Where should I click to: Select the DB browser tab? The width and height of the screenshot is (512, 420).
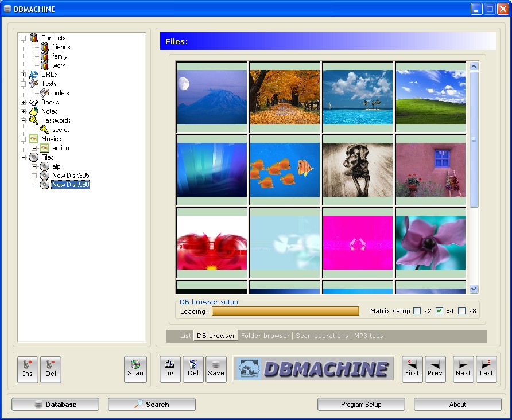[x=216, y=336]
